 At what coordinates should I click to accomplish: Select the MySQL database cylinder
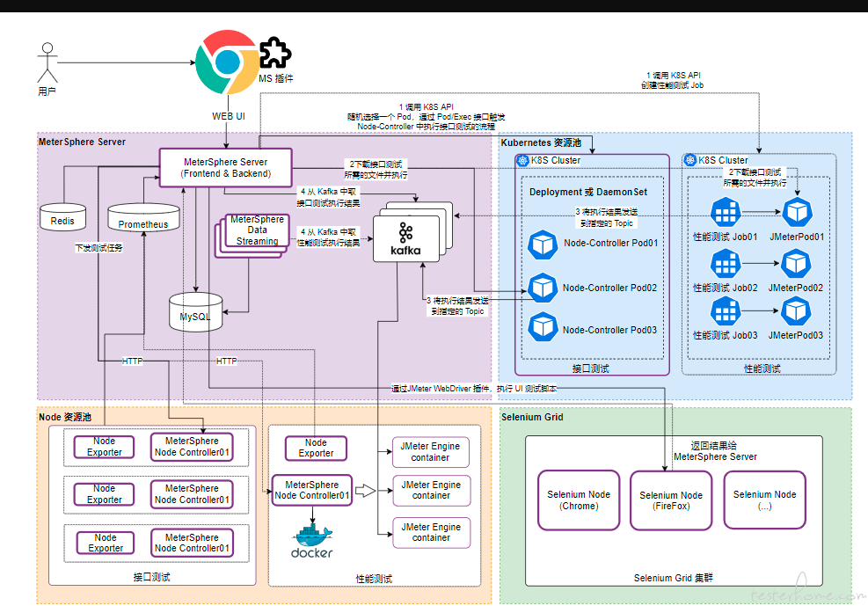tap(195, 312)
